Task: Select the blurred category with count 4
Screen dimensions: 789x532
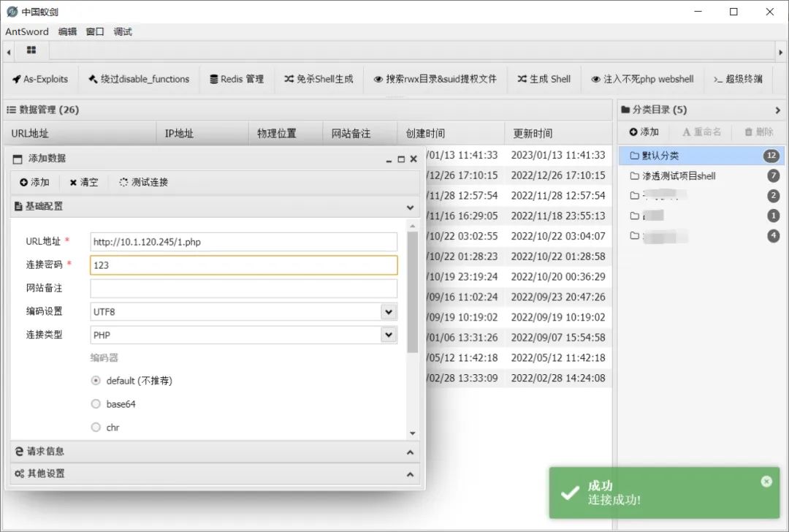Action: point(701,235)
